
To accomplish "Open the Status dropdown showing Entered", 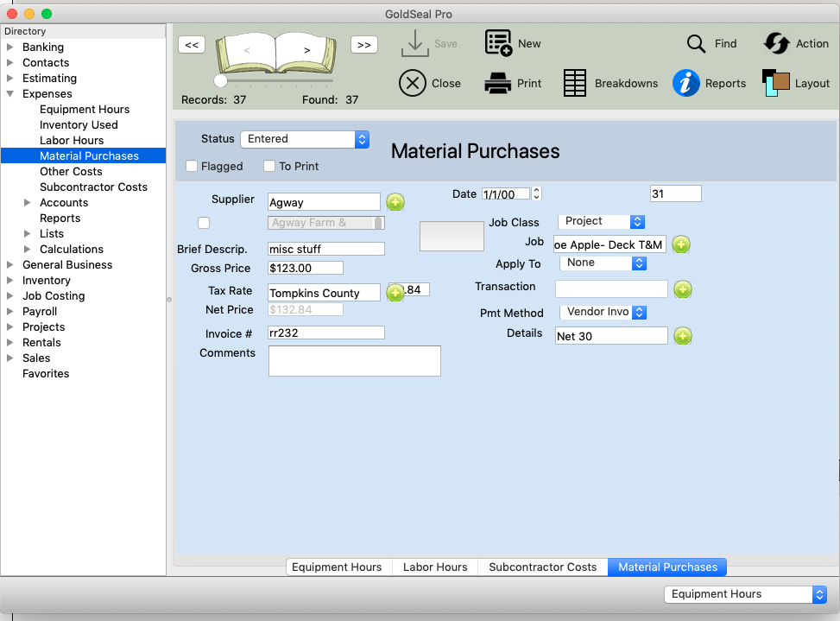I will (x=305, y=139).
